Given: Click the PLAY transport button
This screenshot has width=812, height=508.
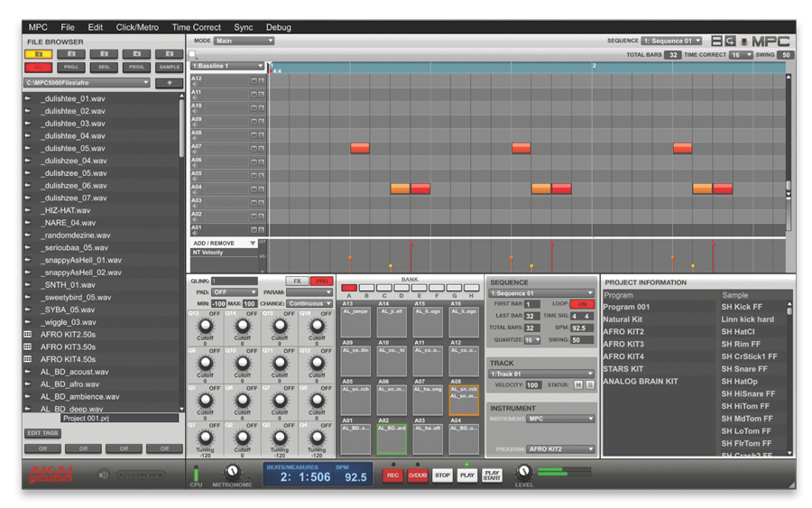Looking at the screenshot, I should click(467, 475).
